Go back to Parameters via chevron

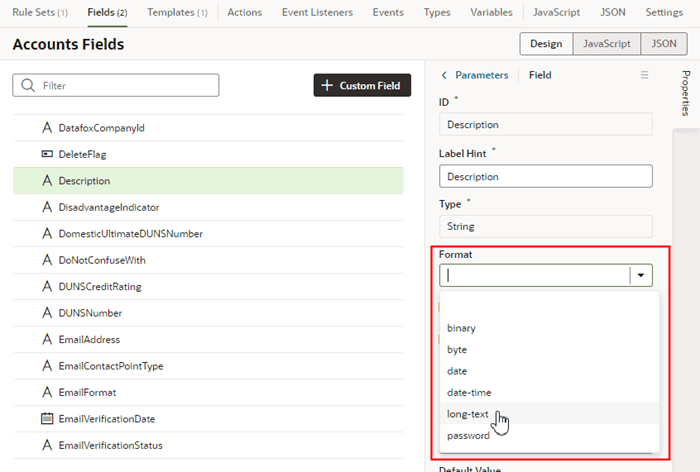444,75
